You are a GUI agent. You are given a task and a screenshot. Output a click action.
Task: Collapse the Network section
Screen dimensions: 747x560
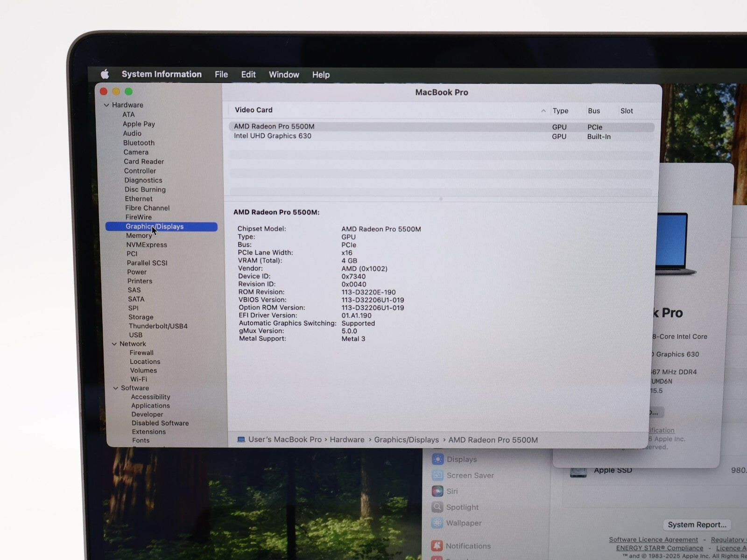[114, 344]
